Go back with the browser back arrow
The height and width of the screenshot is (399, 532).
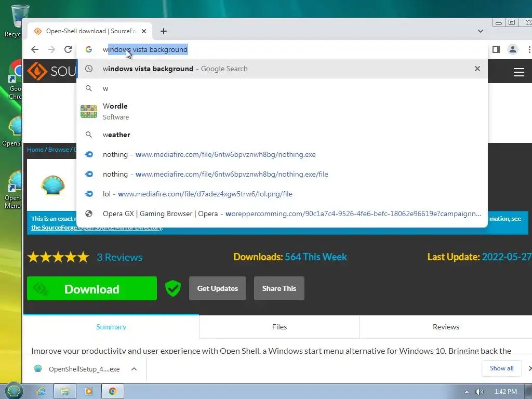35,49
